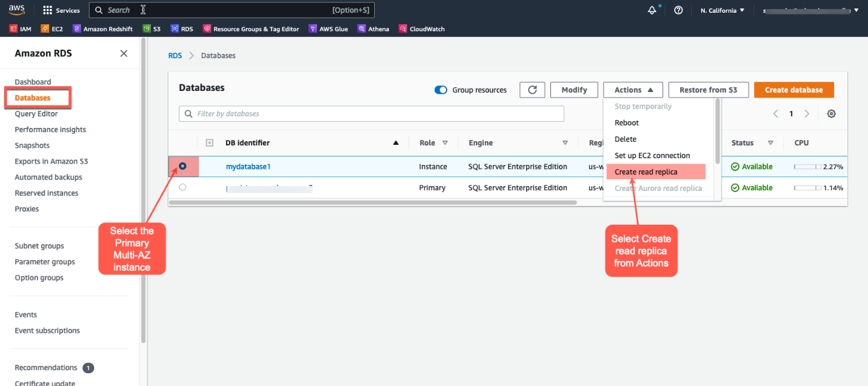
Task: Select the radio button for the Primary instance
Action: pyautogui.click(x=182, y=187)
